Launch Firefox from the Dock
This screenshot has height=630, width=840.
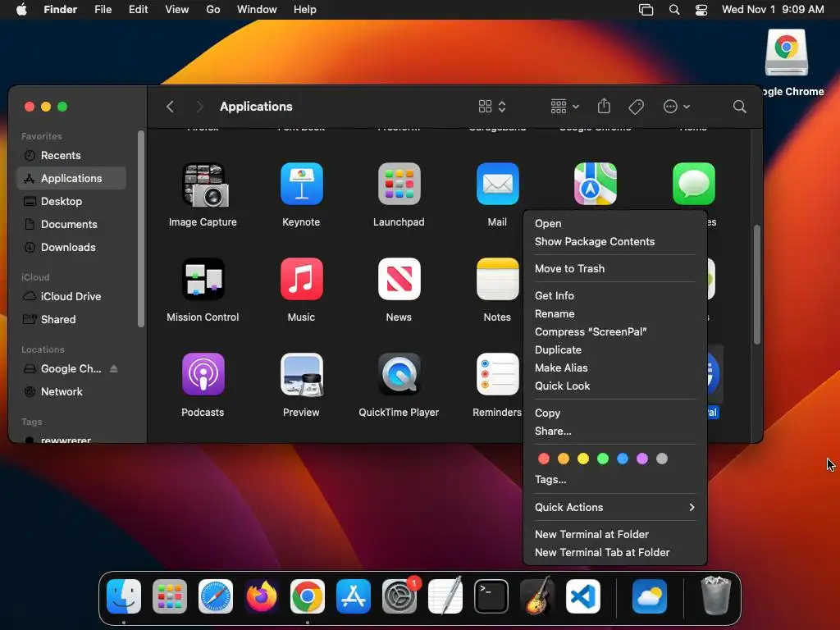click(262, 596)
